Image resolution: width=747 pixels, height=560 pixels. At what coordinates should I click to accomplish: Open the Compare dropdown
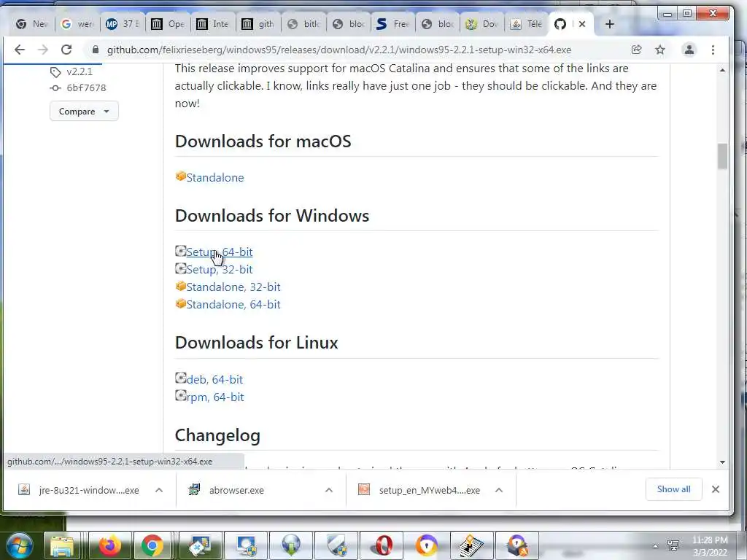(x=84, y=111)
